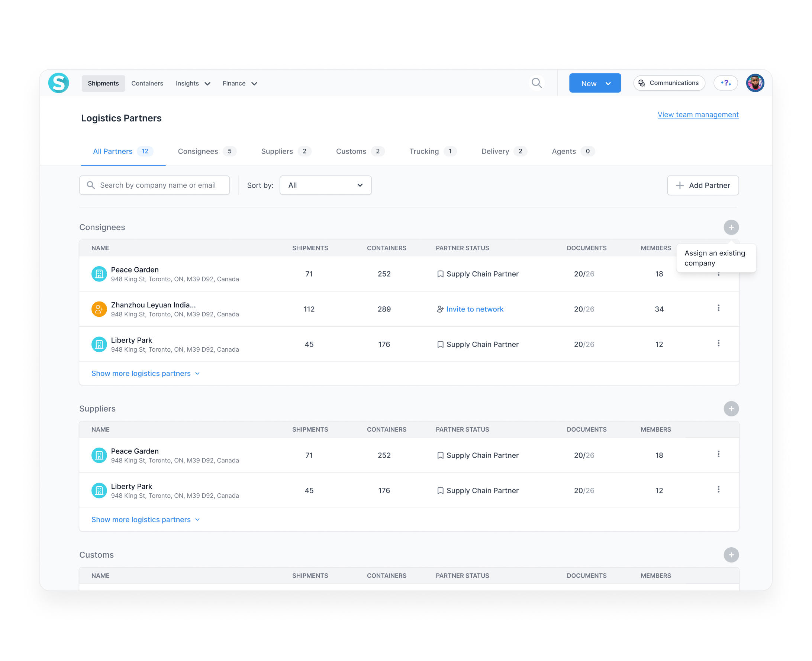Open the New button dropdown arrow
This screenshot has height=661, width=812.
click(608, 84)
